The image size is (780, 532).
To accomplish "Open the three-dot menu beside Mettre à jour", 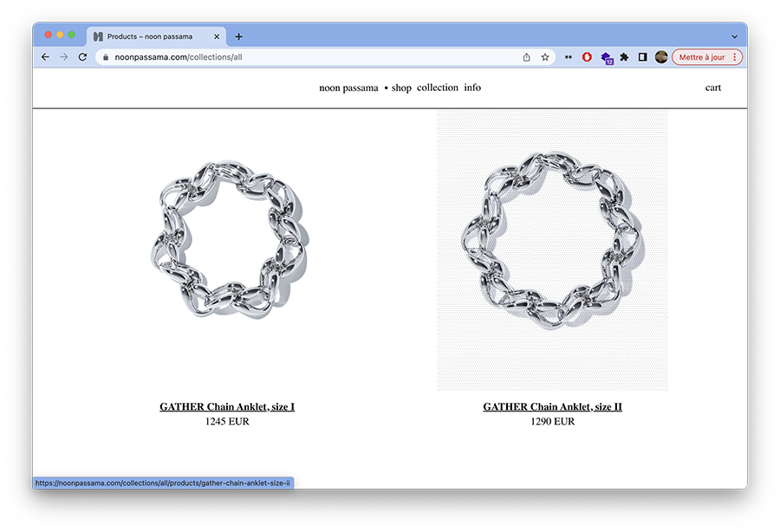I will coord(735,57).
